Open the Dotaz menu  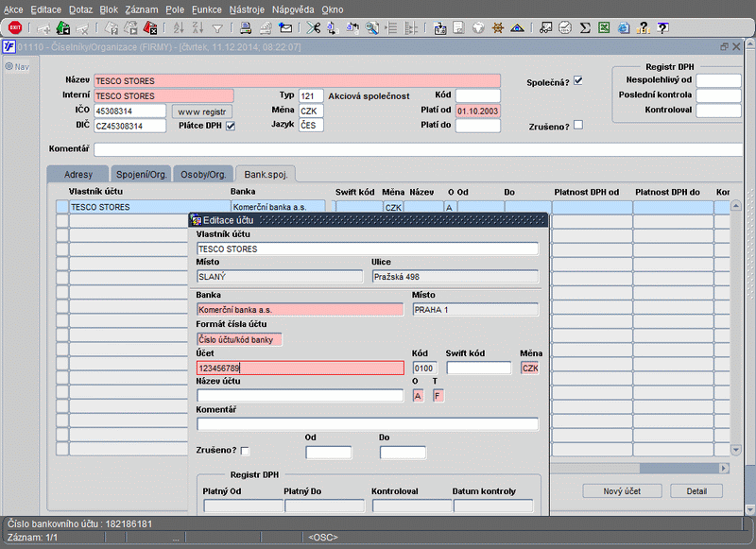pyautogui.click(x=80, y=9)
